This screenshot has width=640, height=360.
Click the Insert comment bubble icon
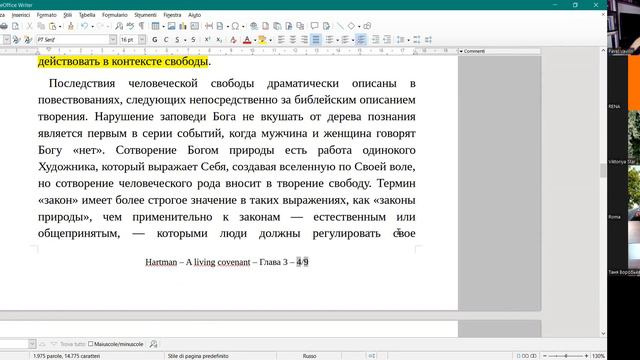pyautogui.click(x=314, y=26)
